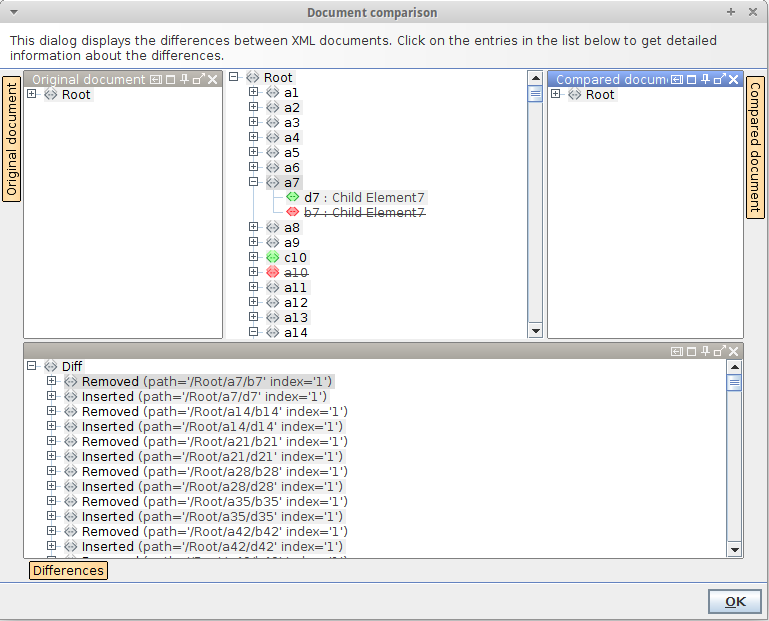The width and height of the screenshot is (769, 621).
Task: Click the center tree scrollbar thumb
Action: [x=535, y=94]
